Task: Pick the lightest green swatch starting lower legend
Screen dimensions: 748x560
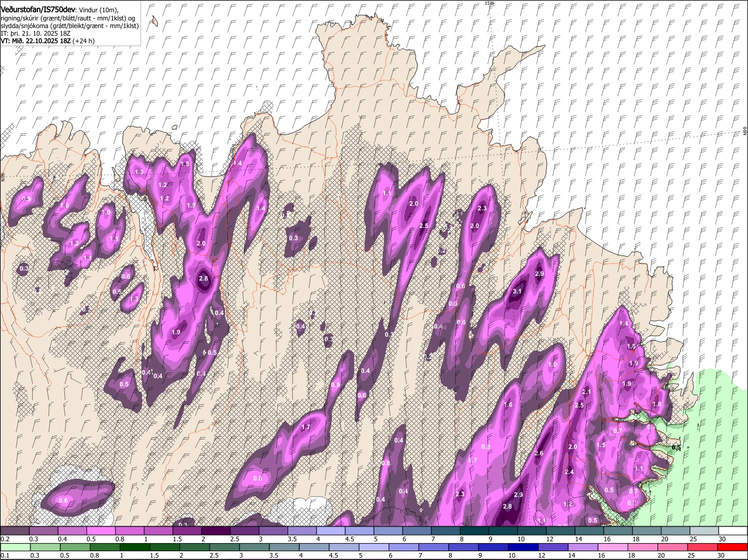Action: point(15,547)
